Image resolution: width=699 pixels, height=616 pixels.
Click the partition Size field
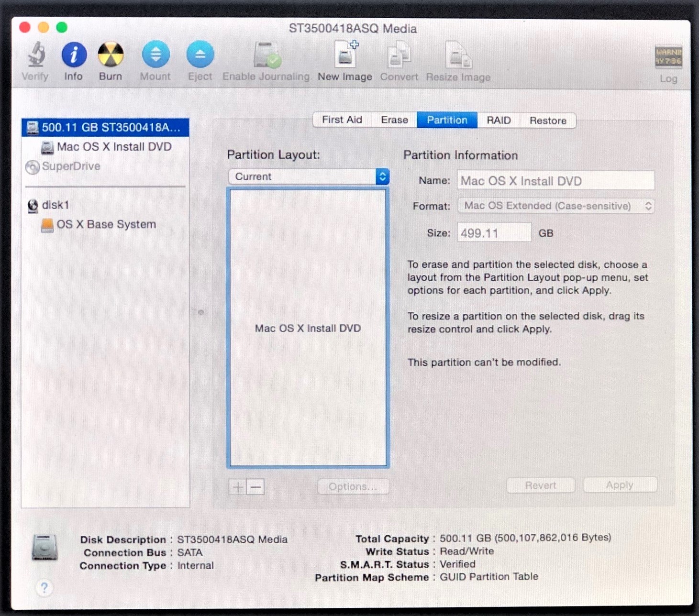494,233
